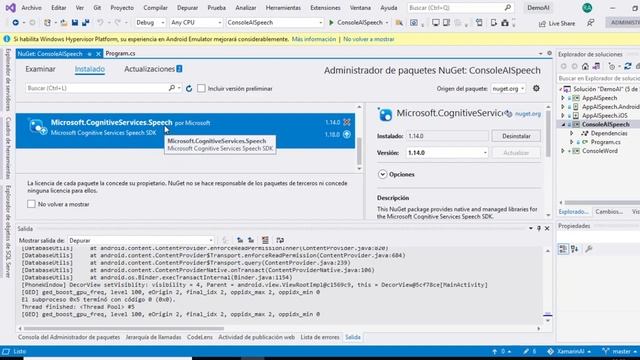This screenshot has width=640, height=360.
Task: Click the Clear All icon in Output panel
Action: (x=265, y=240)
